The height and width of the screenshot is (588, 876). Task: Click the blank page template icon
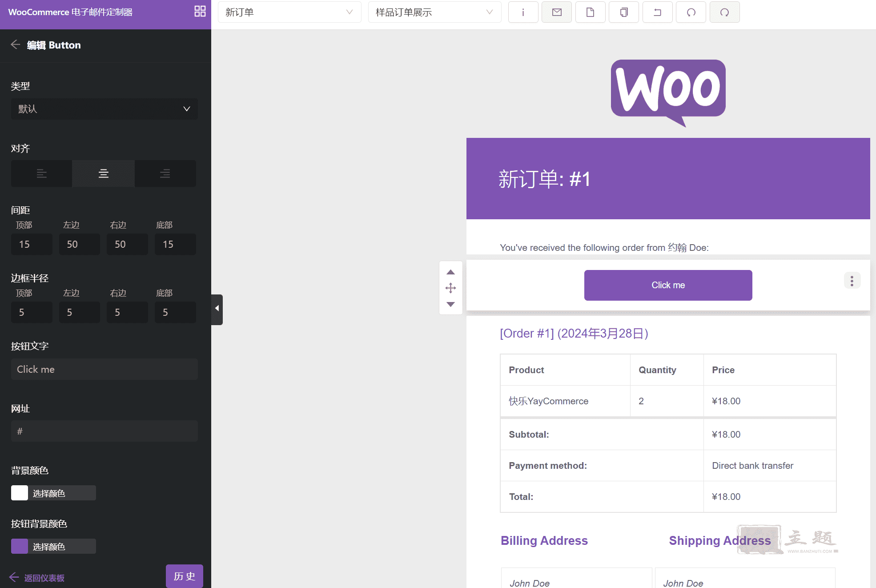(590, 12)
